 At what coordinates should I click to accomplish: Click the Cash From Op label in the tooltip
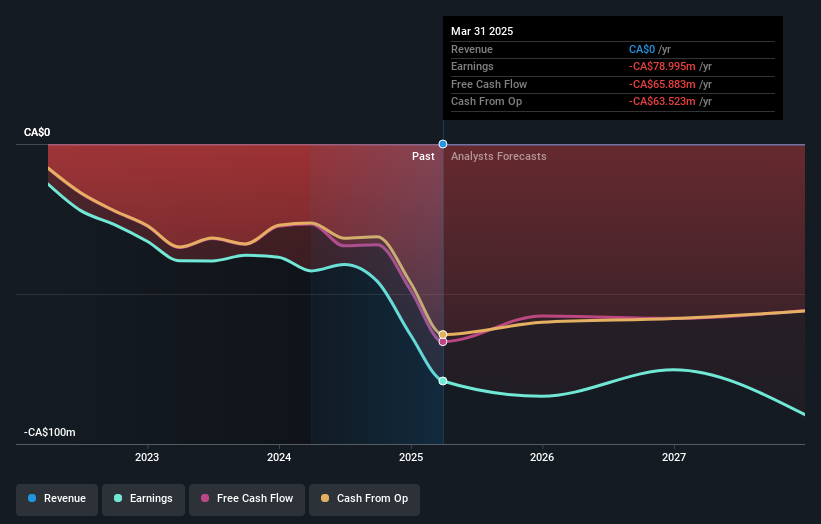click(x=486, y=102)
